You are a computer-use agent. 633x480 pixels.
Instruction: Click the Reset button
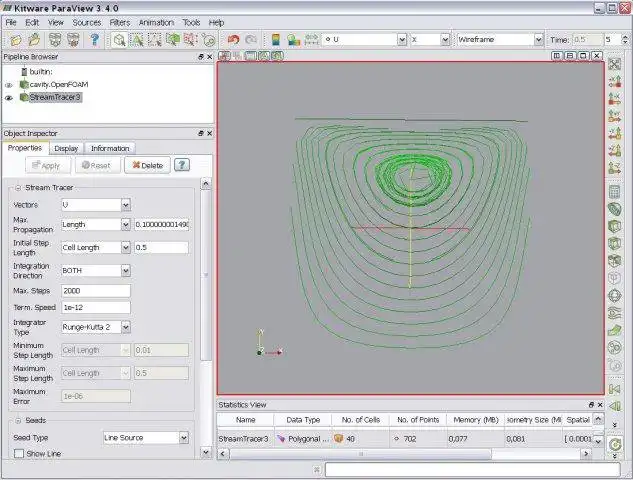tap(96, 166)
